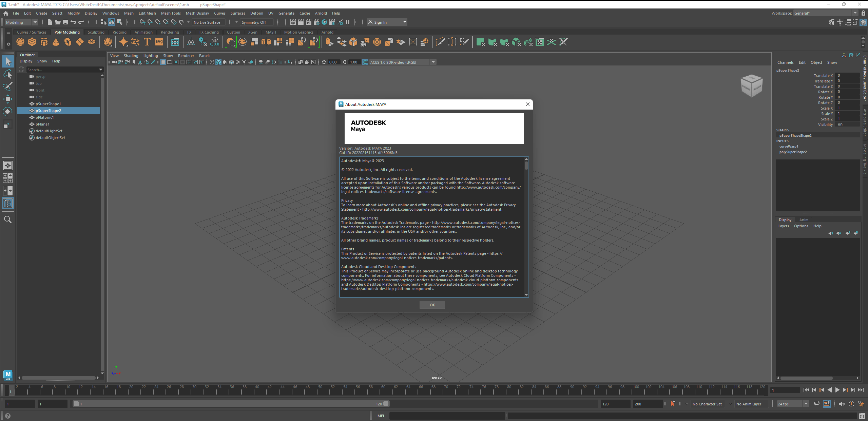Expand the Workspace General dropdown
The image size is (868, 421).
(x=826, y=13)
